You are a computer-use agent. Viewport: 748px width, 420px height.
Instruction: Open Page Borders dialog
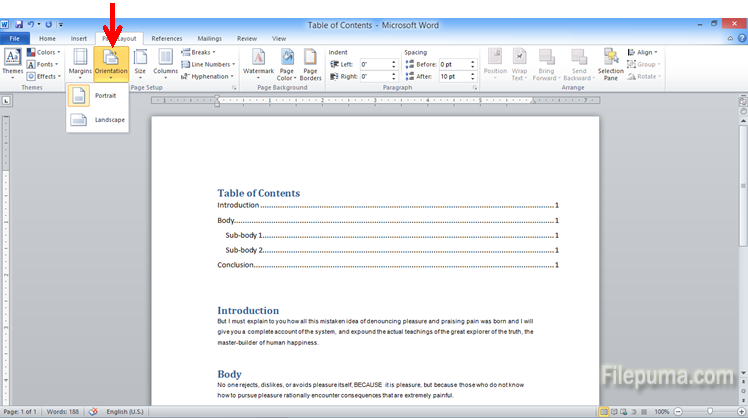(x=311, y=62)
